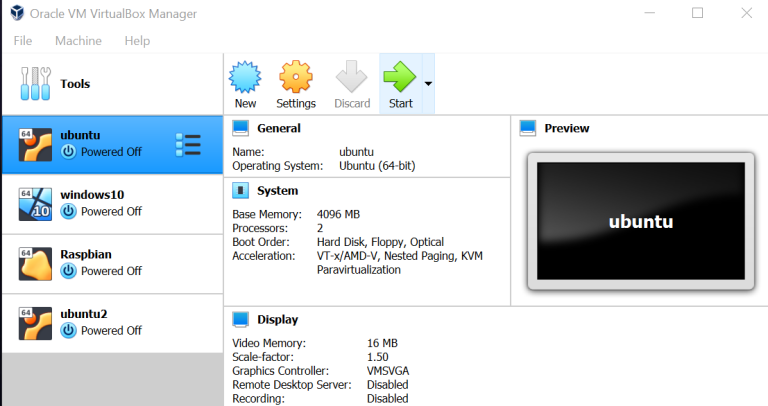Click the Discard down-arrow icon
768x406 pixels.
point(351,78)
